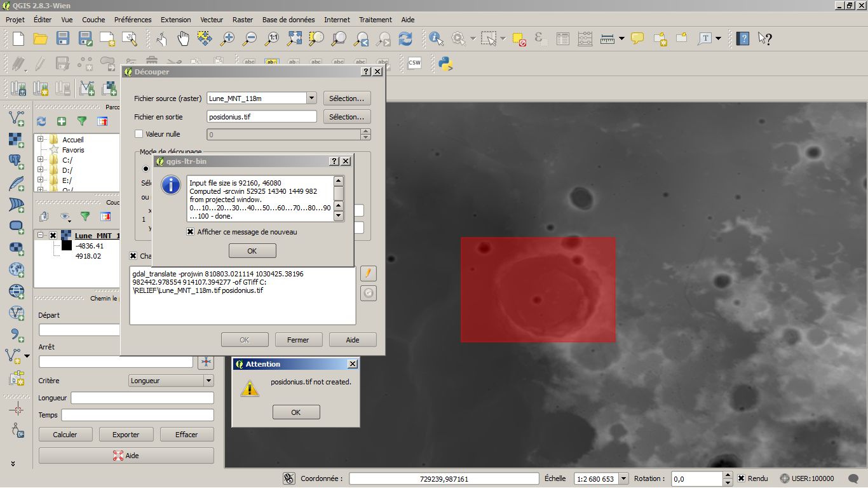Click the Identify Features tool
Image resolution: width=868 pixels, height=488 pixels.
pyautogui.click(x=436, y=39)
